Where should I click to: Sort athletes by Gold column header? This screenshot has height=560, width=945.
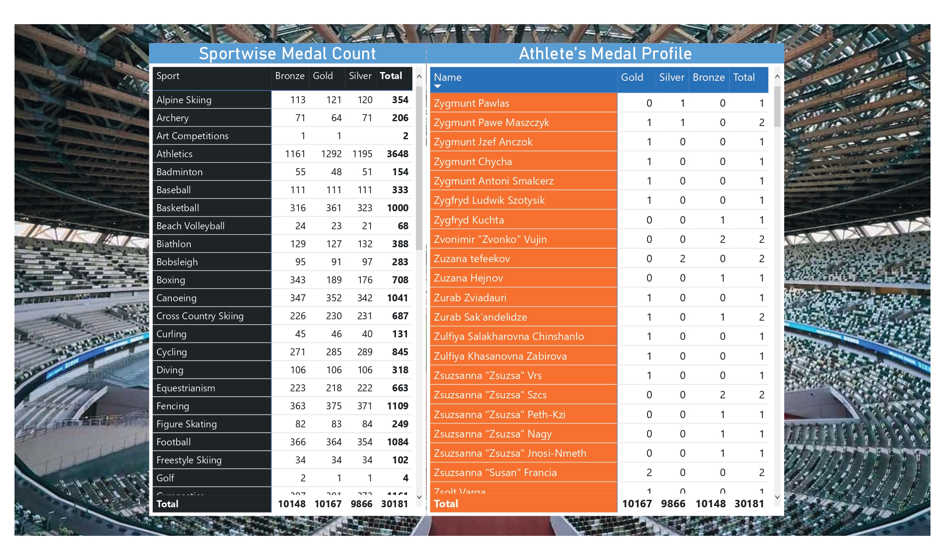pyautogui.click(x=632, y=77)
